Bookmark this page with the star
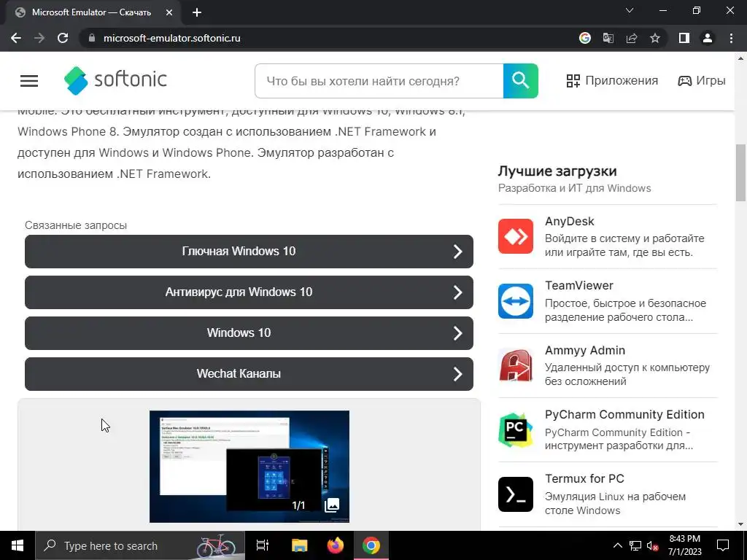The image size is (747, 560). coord(655,38)
